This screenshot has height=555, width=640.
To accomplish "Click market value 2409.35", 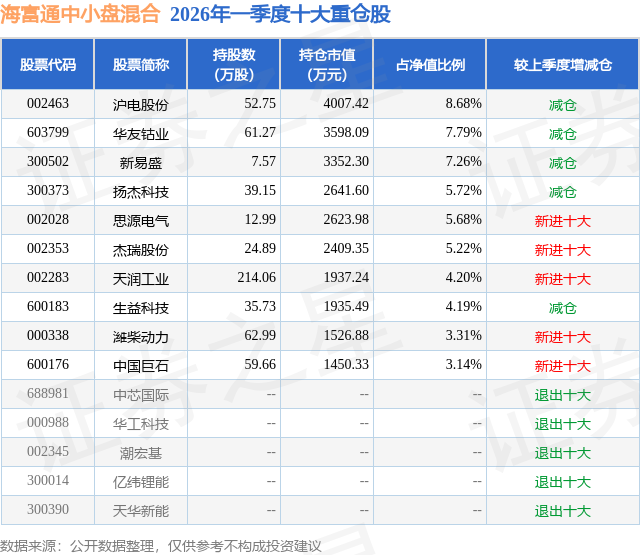I will [x=346, y=249].
